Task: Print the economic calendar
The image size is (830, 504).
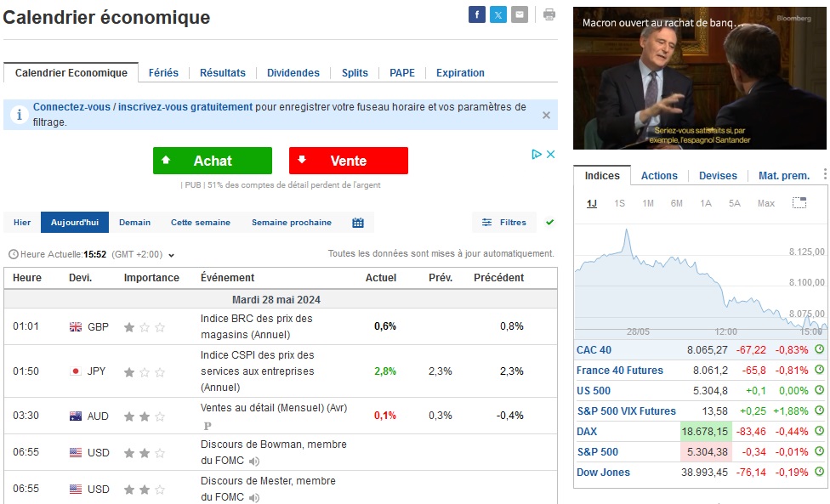Action: click(549, 14)
